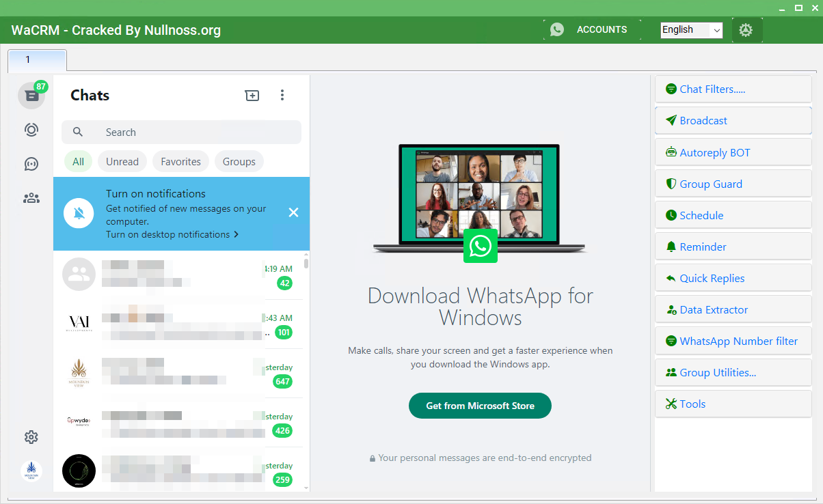The image size is (823, 504).
Task: Open the chat with 259 unread messages
Action: (178, 470)
